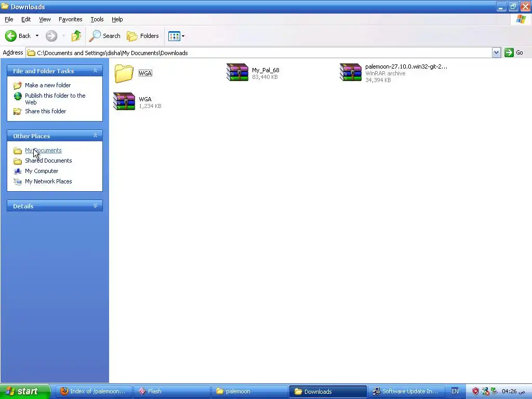Open the Search pane

click(x=104, y=36)
